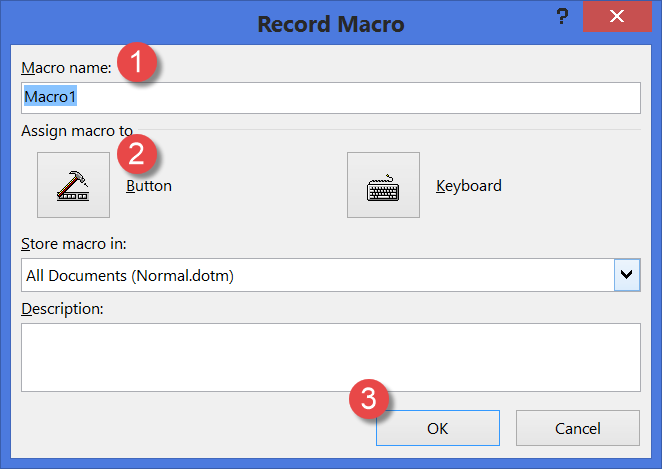Click inside the empty Description text box

(330, 356)
